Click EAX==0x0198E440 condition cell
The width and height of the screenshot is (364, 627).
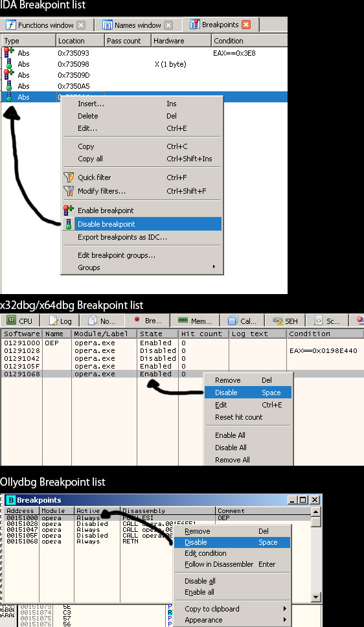click(x=323, y=350)
